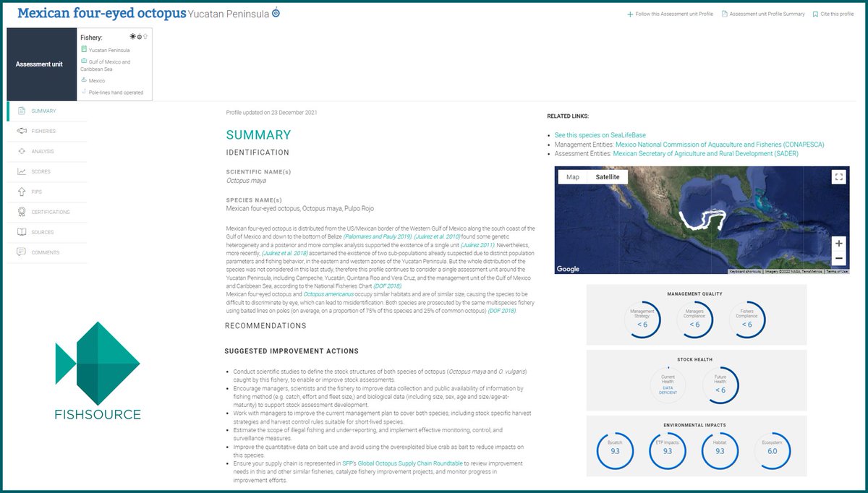
Task: Click the hook icon beside Pole-lines hand operated
Action: tap(84, 92)
